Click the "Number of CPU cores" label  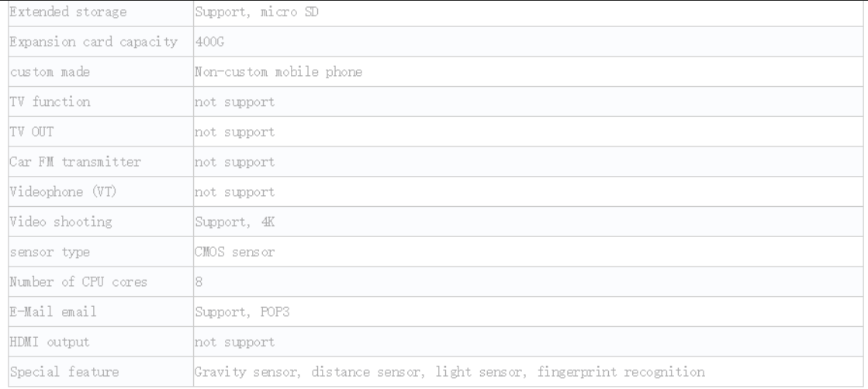coord(78,281)
